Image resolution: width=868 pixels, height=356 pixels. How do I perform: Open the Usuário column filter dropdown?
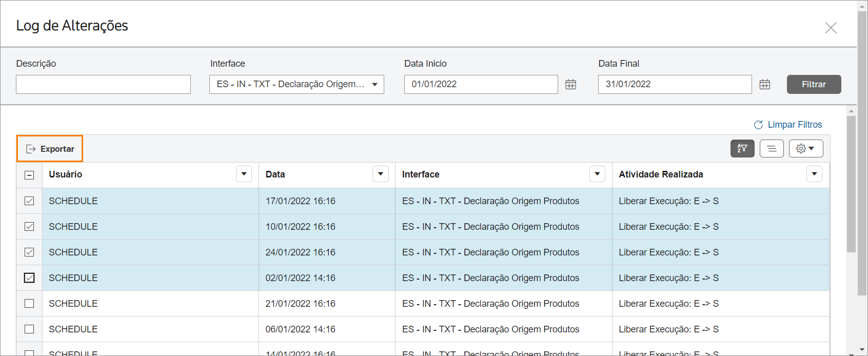244,174
